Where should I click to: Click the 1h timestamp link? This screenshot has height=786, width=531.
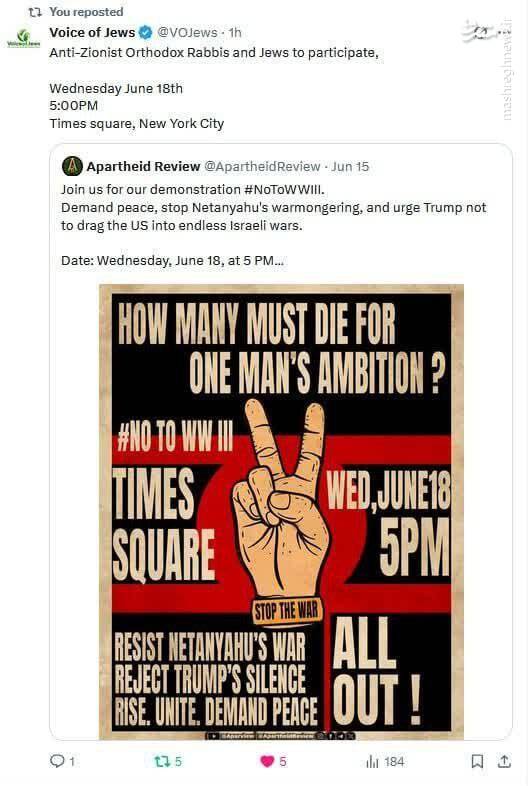tap(235, 33)
